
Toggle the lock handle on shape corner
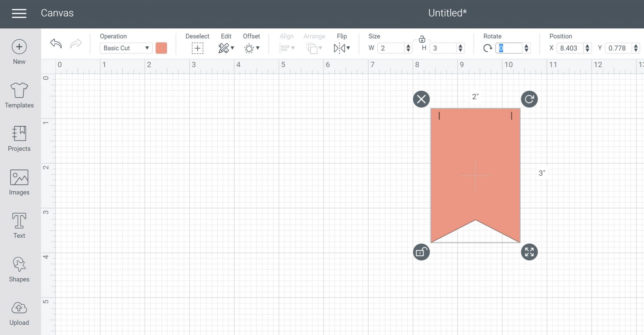(421, 252)
